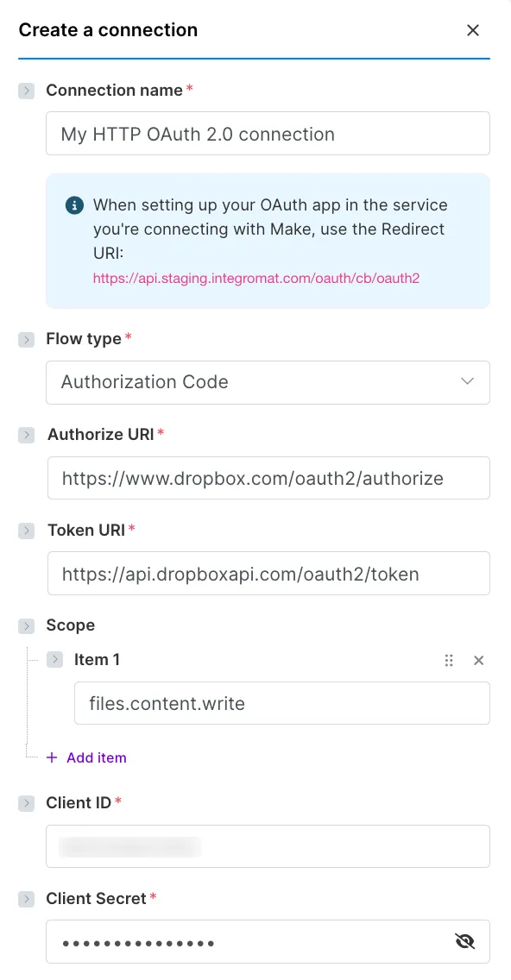
Task: Click the info icon in the blue notice
Action: click(74, 205)
